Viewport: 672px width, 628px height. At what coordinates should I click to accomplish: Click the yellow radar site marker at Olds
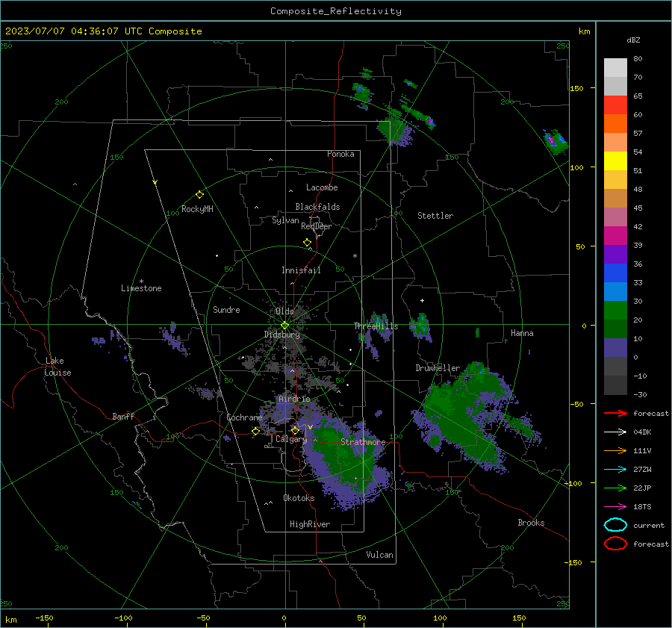(x=284, y=326)
